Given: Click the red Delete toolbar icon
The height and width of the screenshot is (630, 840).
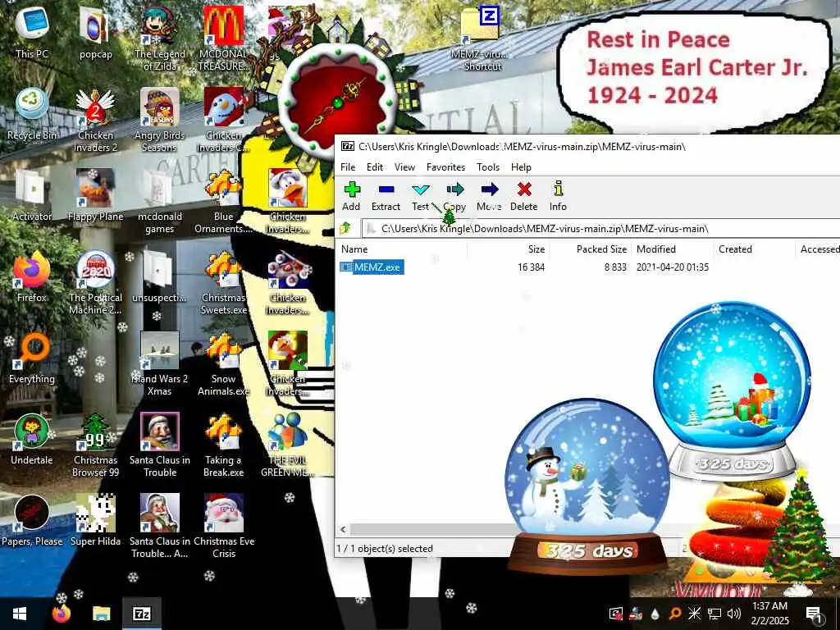Looking at the screenshot, I should [x=524, y=196].
